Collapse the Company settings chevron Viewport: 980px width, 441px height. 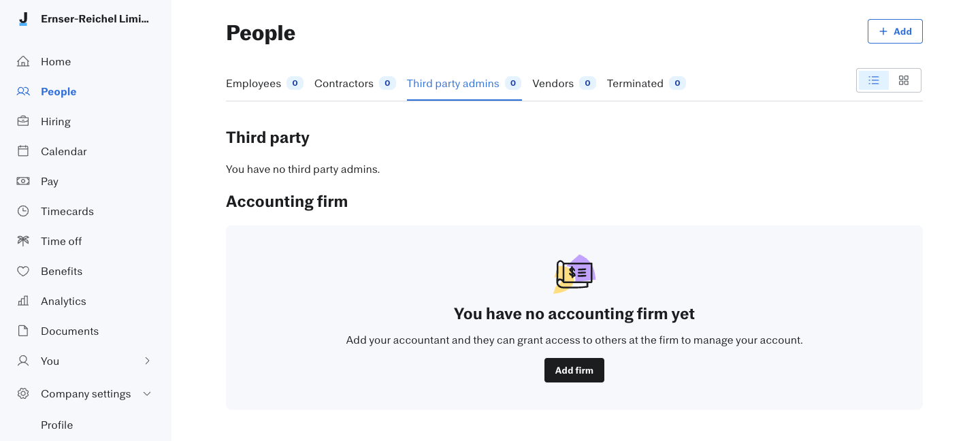tap(147, 393)
